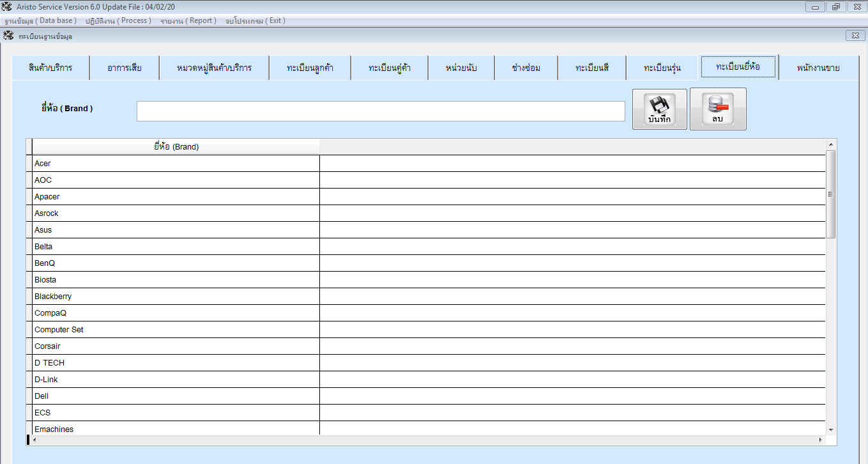This screenshot has height=464, width=868.
Task: Select the ทะเบียนคู่ค้า tab
Action: [x=390, y=68]
